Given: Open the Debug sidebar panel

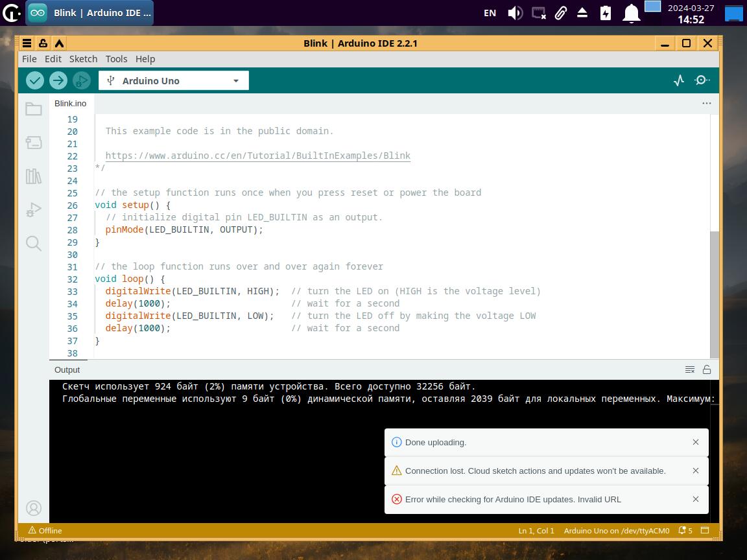Looking at the screenshot, I should point(33,209).
